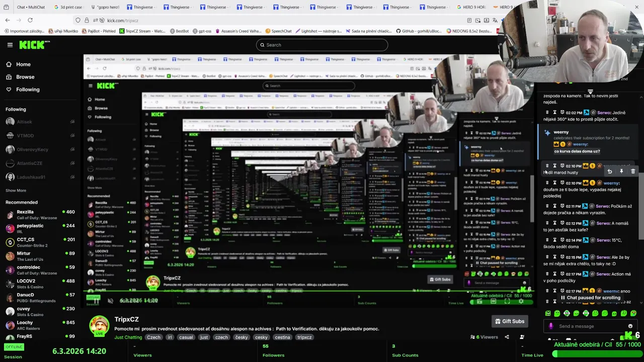Viewport: 644px width, 362px height.
Task: Click the shield icon in browser address bar
Action: click(78, 20)
